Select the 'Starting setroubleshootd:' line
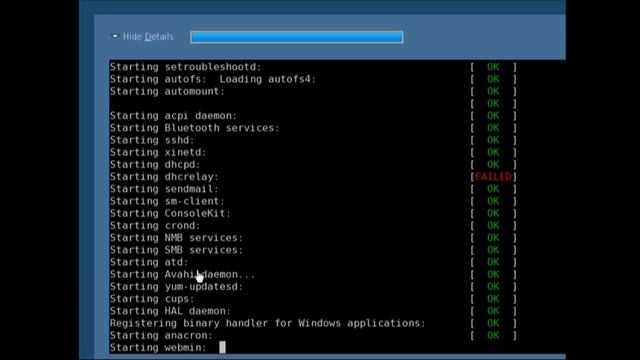Viewport: 640px width, 360px height. click(x=185, y=67)
